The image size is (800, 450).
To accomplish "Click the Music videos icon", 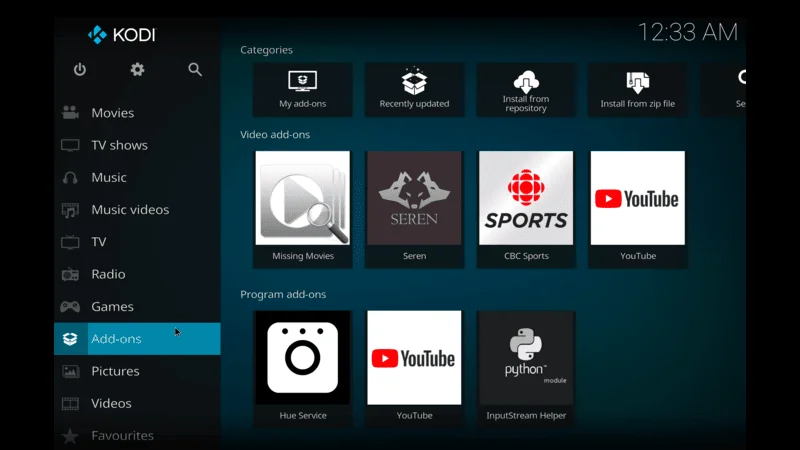I will point(70,210).
